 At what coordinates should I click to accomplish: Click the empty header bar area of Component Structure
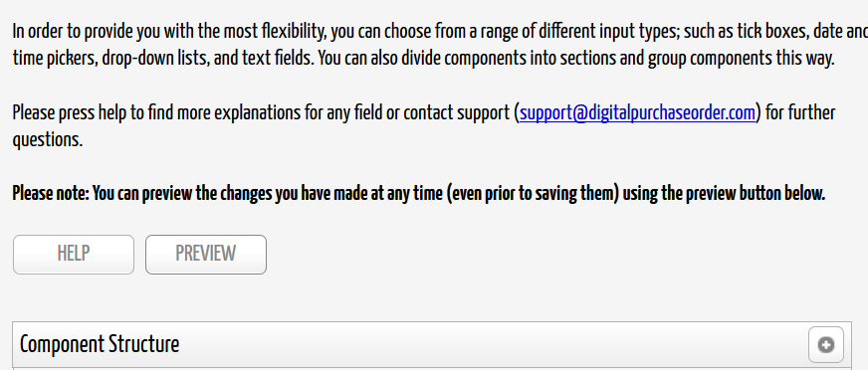coord(493,345)
